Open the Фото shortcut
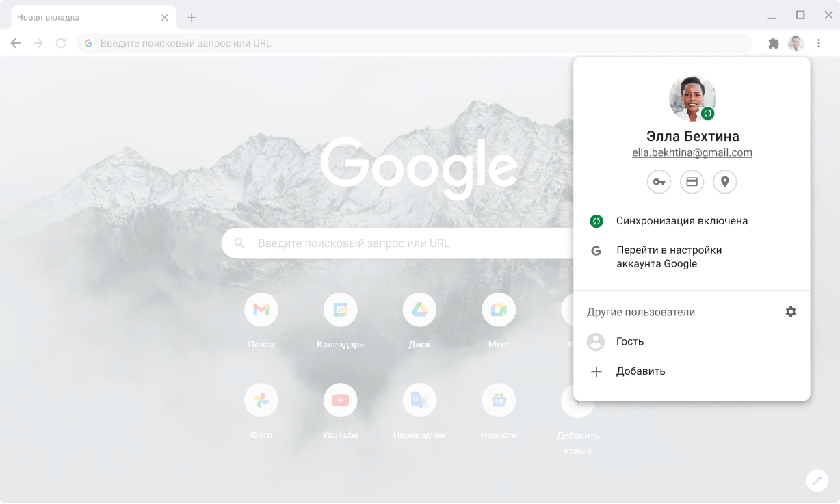The image size is (840, 504). pyautogui.click(x=261, y=400)
